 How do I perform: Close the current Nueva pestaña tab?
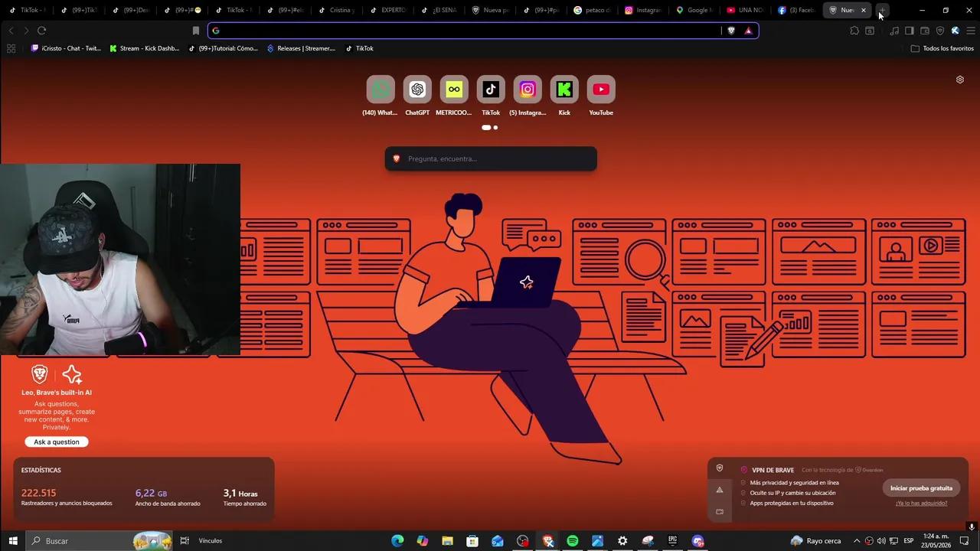[x=864, y=10]
